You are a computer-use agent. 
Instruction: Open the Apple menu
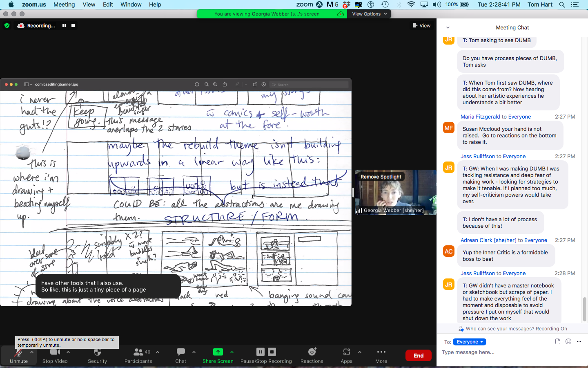click(x=11, y=4)
